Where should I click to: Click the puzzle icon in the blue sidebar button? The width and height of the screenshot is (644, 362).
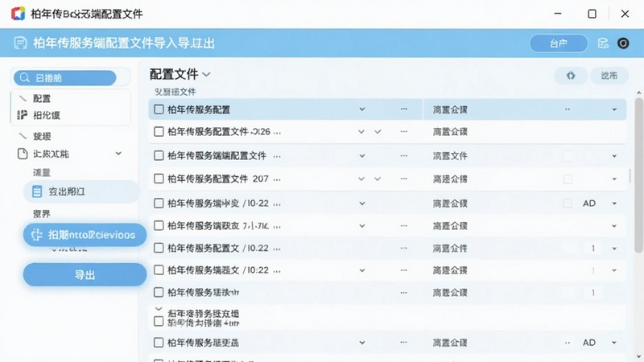coord(37,235)
